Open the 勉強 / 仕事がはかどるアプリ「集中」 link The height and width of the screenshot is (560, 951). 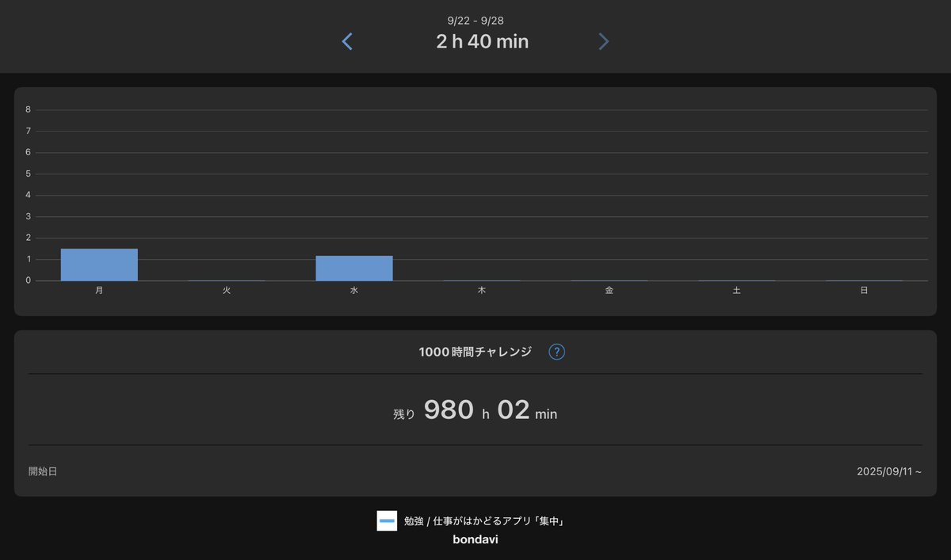483,521
